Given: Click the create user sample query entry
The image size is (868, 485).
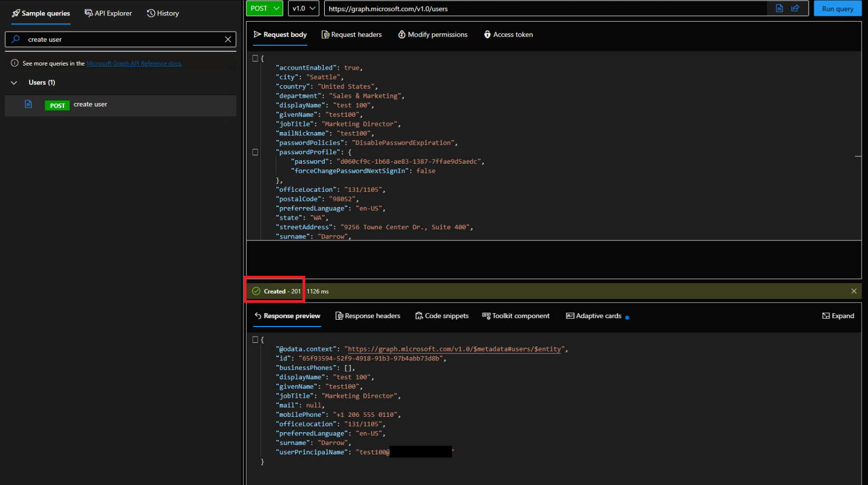Looking at the screenshot, I should [x=90, y=105].
